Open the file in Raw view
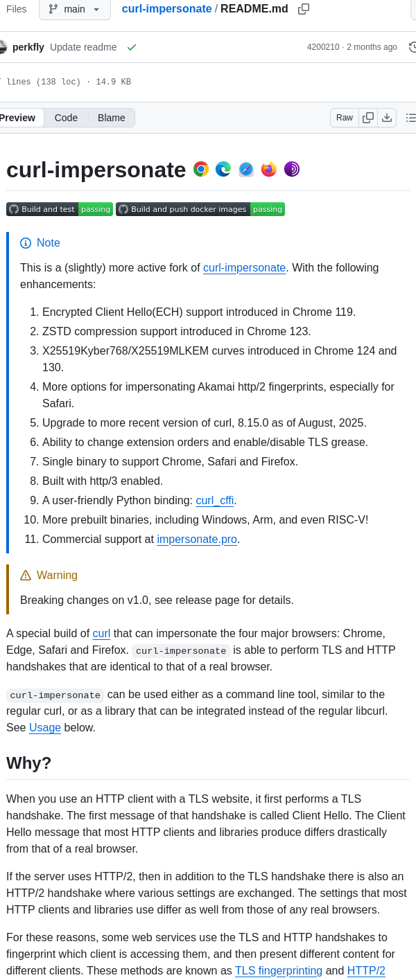 click(x=344, y=118)
